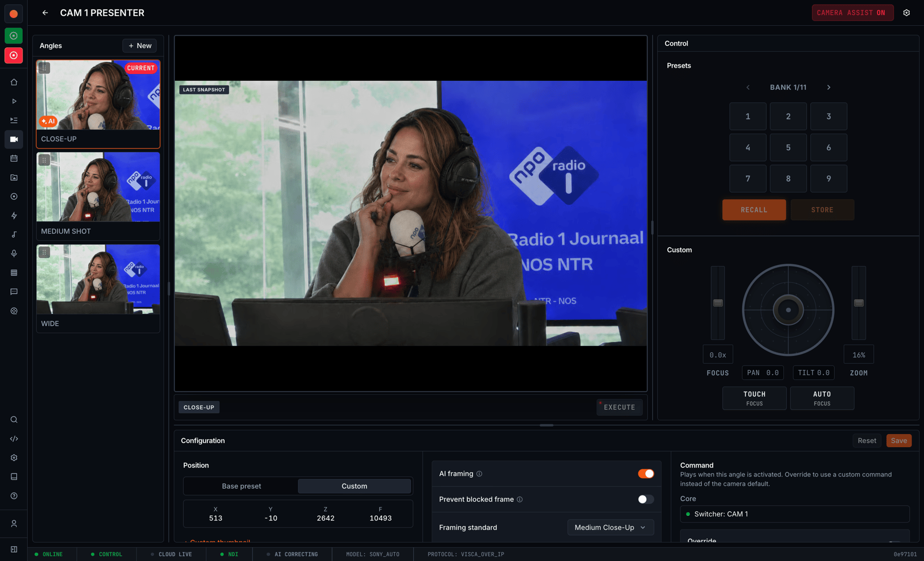Image resolution: width=924 pixels, height=561 pixels.
Task: Open the sidebar settings cog icon
Action: 14,458
